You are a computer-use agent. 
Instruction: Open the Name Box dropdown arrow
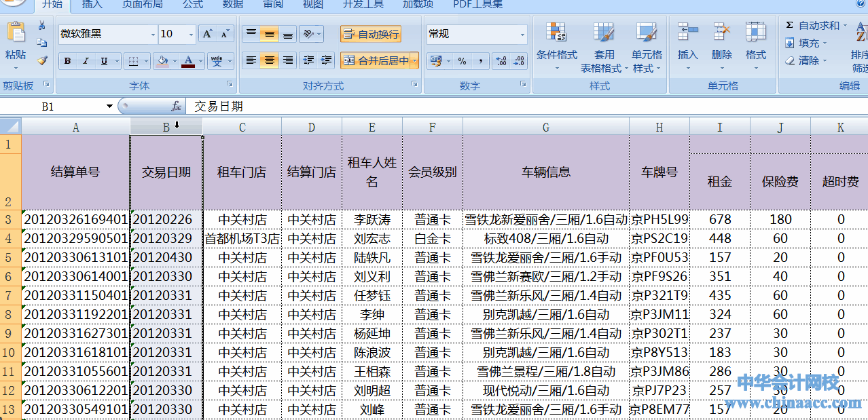click(109, 107)
